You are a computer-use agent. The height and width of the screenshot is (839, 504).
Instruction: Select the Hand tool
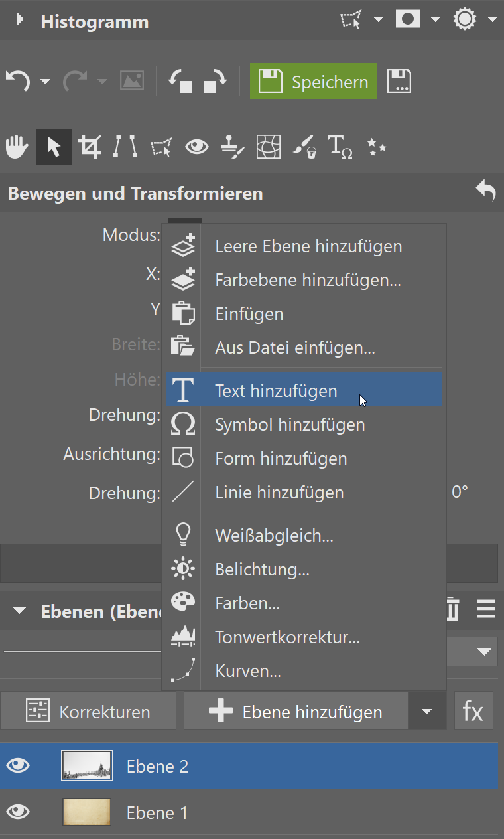(17, 146)
